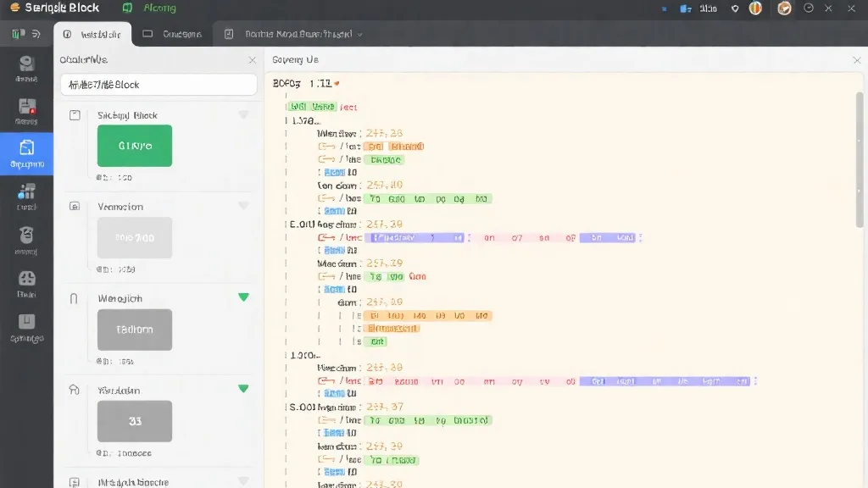Click the orange circular icon in the title bar
The image size is (868, 488).
click(x=755, y=8)
